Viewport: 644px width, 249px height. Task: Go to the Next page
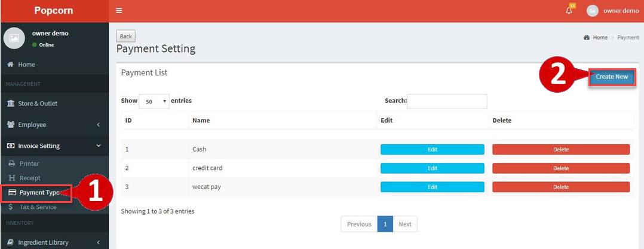point(405,224)
